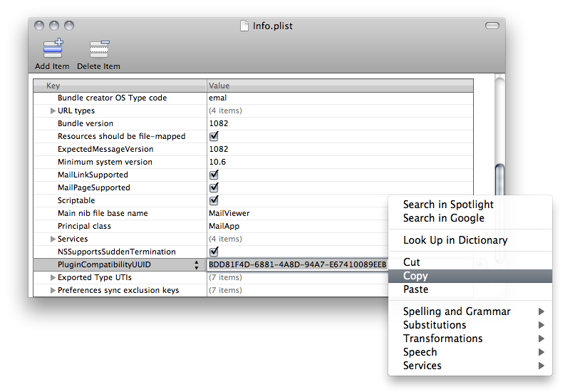Image resolution: width=570 pixels, height=392 pixels.
Task: Expand the Exported Type UTIs row
Action: pos(53,277)
